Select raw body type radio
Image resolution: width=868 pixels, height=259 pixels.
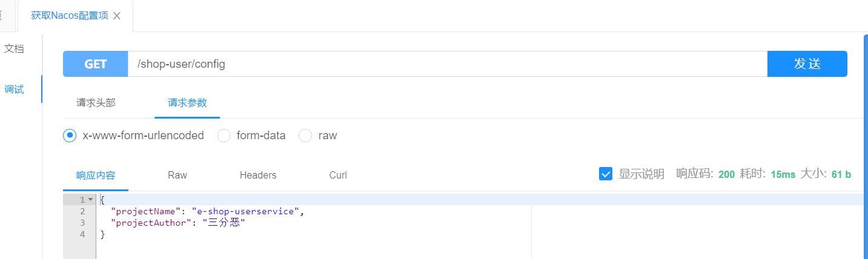point(305,136)
